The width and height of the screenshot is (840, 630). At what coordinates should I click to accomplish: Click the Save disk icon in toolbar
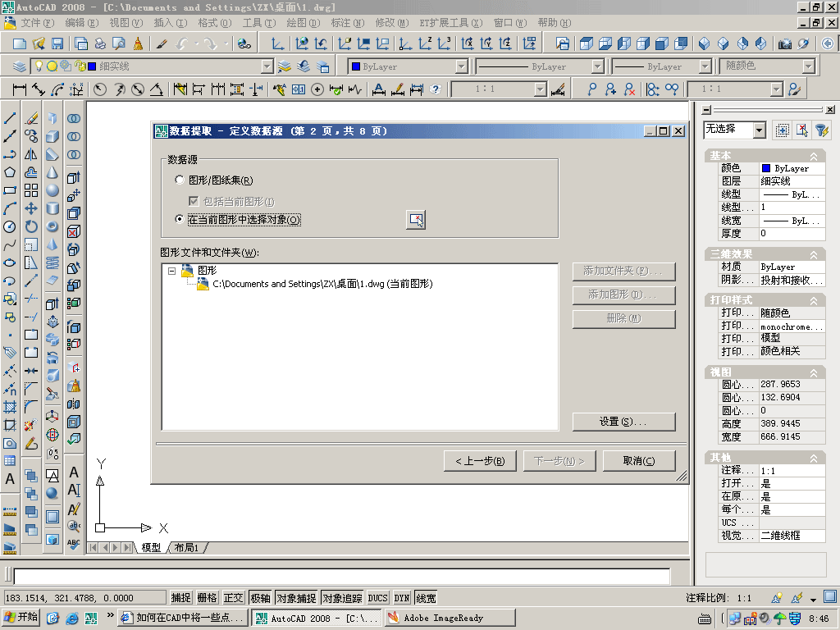[x=57, y=44]
